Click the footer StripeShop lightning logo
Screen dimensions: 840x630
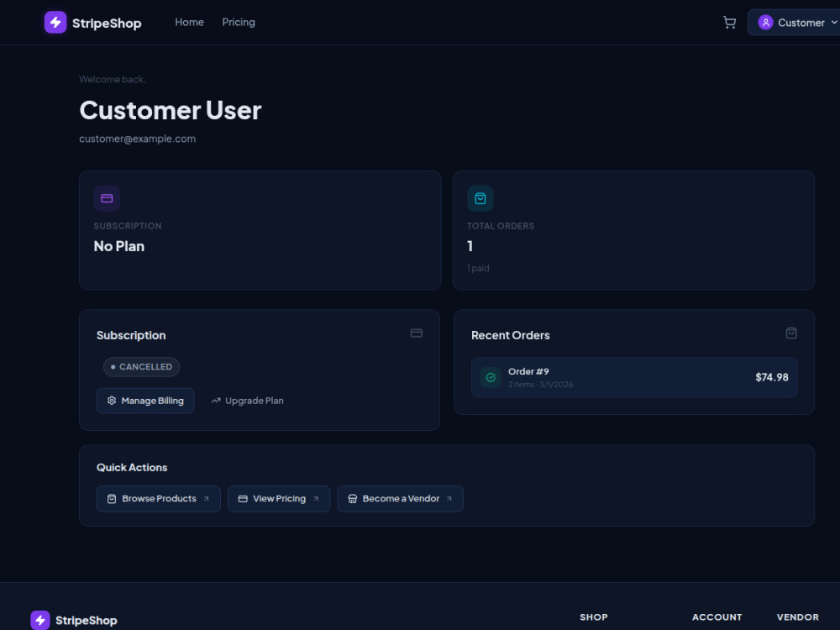[x=40, y=620]
